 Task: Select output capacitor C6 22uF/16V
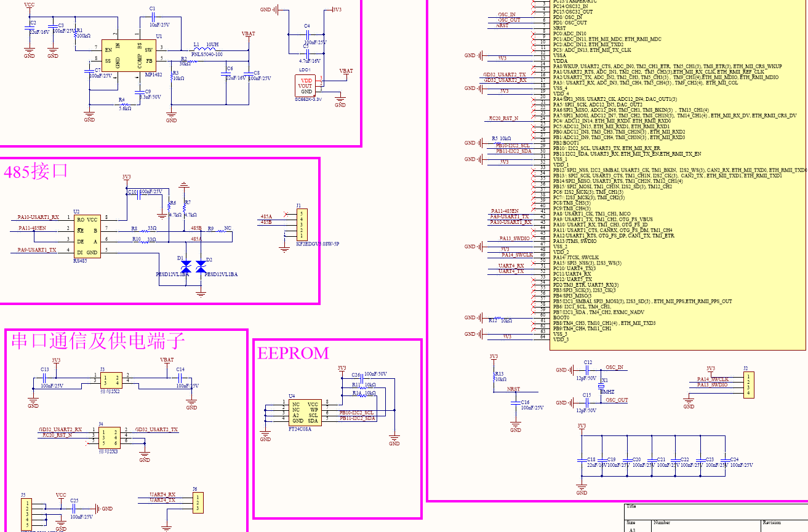coord(226,74)
